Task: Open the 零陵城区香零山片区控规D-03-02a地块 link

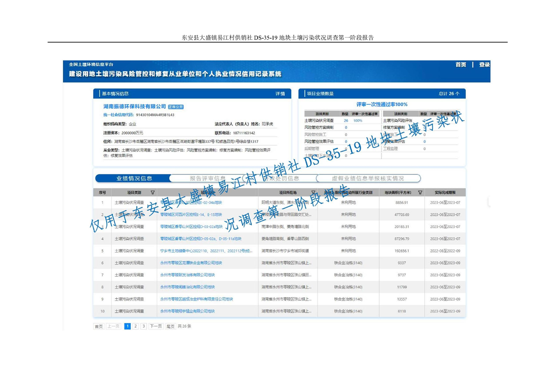Action: pos(190,227)
